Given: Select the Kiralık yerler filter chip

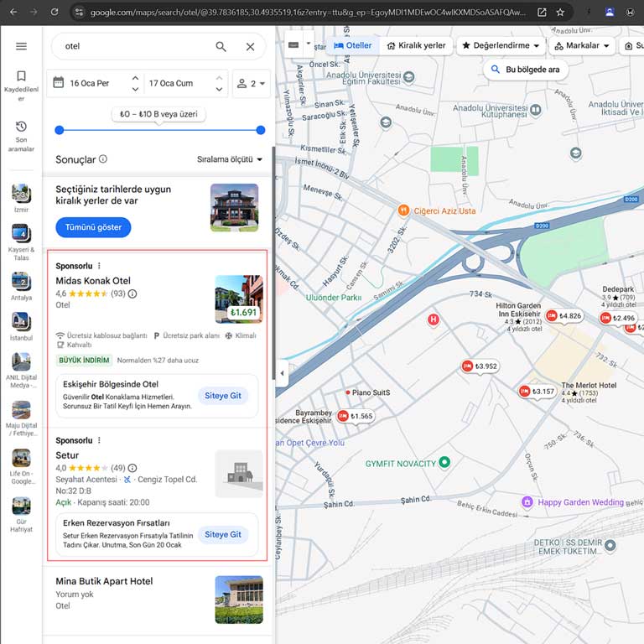Looking at the screenshot, I should (x=417, y=45).
